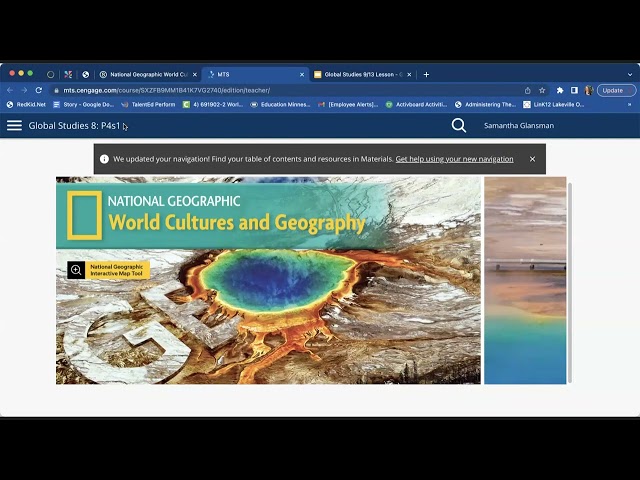Open the RedKid.Net bookmark
Screen dimensions: 640x480
(x=26, y=105)
